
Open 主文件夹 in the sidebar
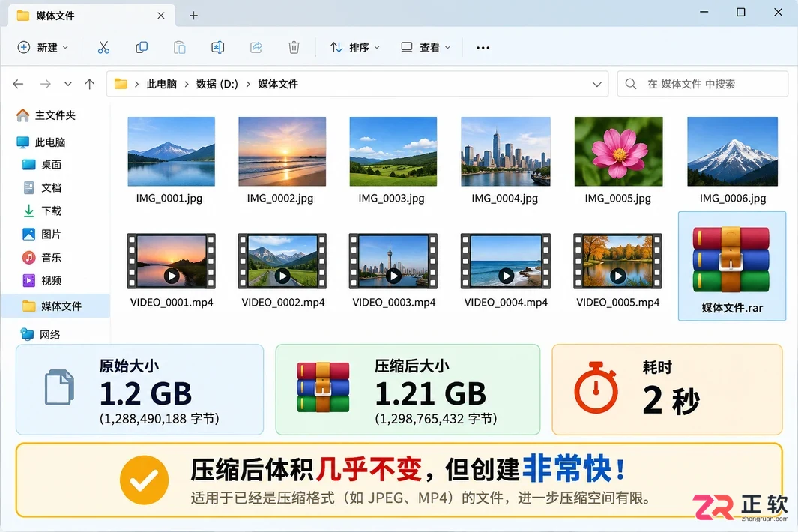coord(46,115)
